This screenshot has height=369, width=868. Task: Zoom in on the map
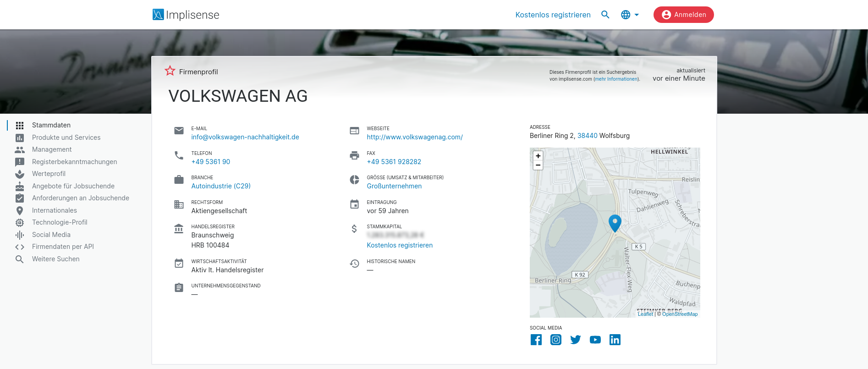(x=538, y=156)
